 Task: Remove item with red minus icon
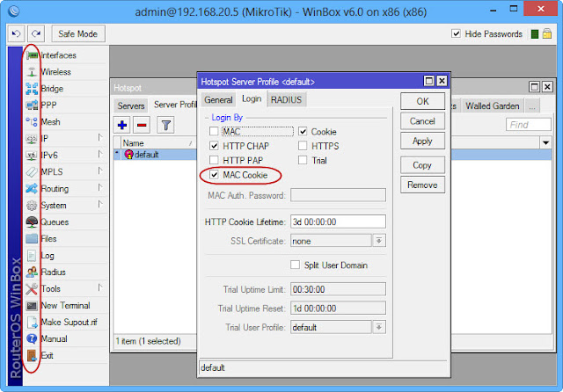coord(142,125)
